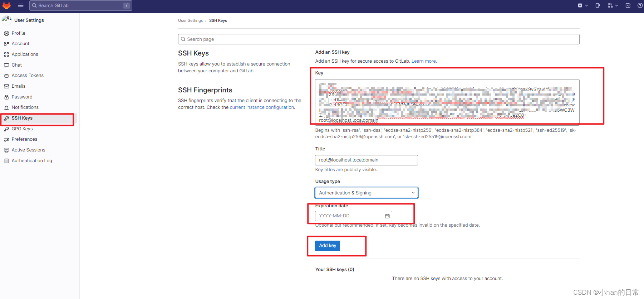Open the calendar date picker icon
The width and height of the screenshot is (644, 299).
click(x=387, y=216)
